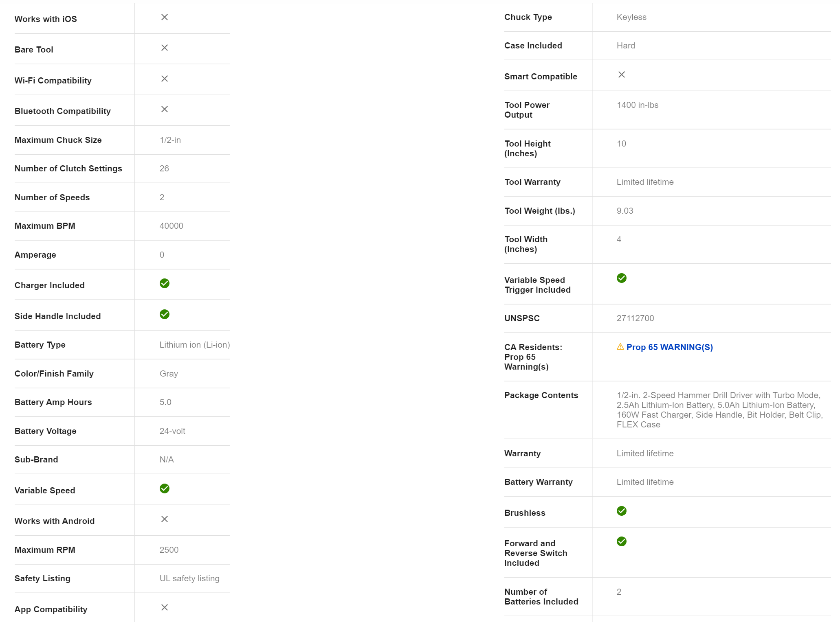This screenshot has width=840, height=622.
Task: Click the Lithium ion (Li-ion) battery type value
Action: click(195, 345)
